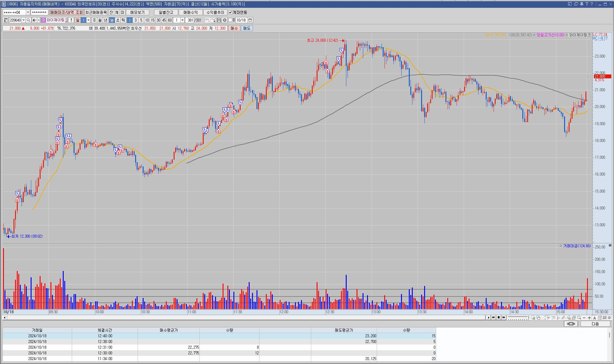Open the date calendar picker icon

(250, 20)
